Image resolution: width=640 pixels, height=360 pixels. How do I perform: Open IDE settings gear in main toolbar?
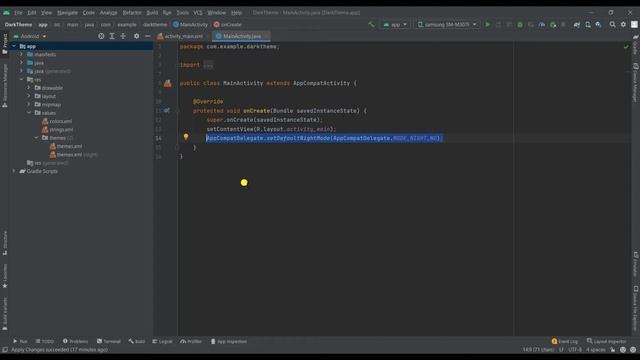point(623,24)
